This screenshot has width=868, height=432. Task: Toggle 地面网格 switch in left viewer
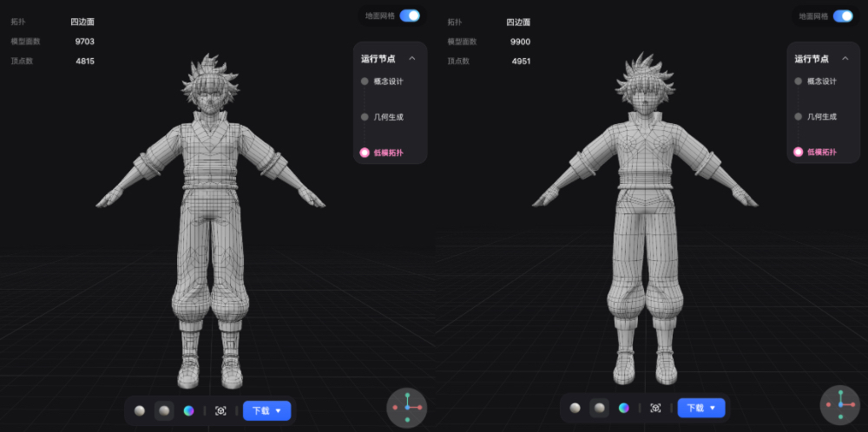pyautogui.click(x=410, y=16)
